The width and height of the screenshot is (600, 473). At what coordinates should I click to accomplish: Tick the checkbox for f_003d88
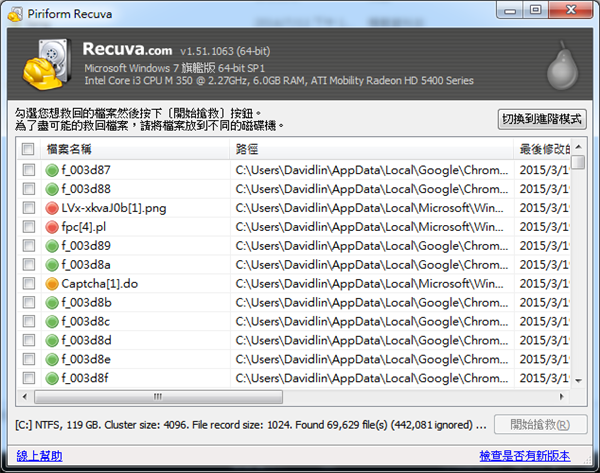click(x=28, y=189)
